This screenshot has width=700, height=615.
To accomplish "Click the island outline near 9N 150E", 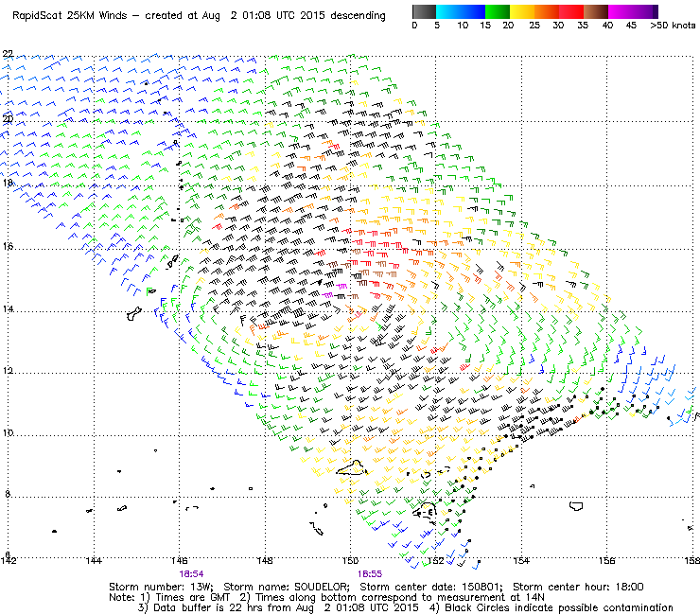I will (352, 467).
